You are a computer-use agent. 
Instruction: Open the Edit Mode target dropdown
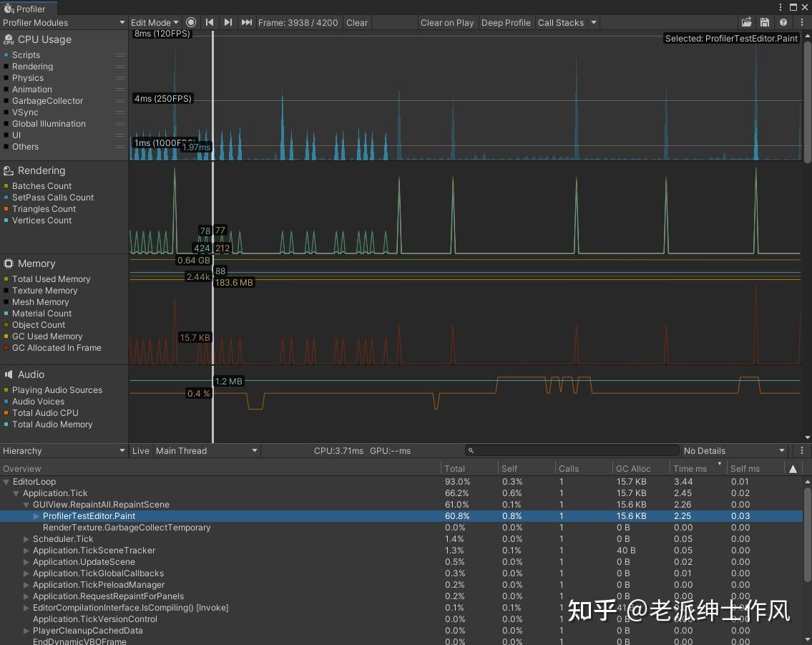pos(155,22)
